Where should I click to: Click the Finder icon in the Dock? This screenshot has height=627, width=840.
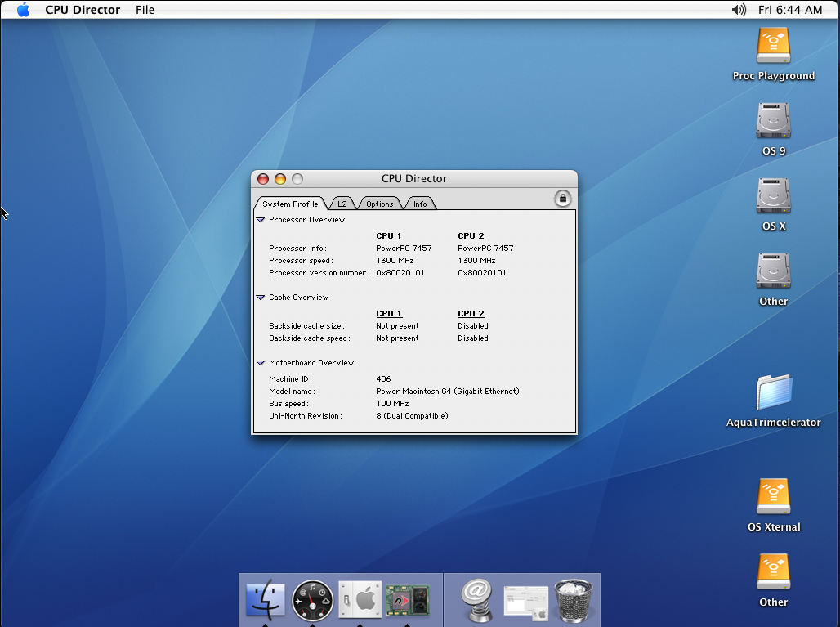tap(266, 600)
